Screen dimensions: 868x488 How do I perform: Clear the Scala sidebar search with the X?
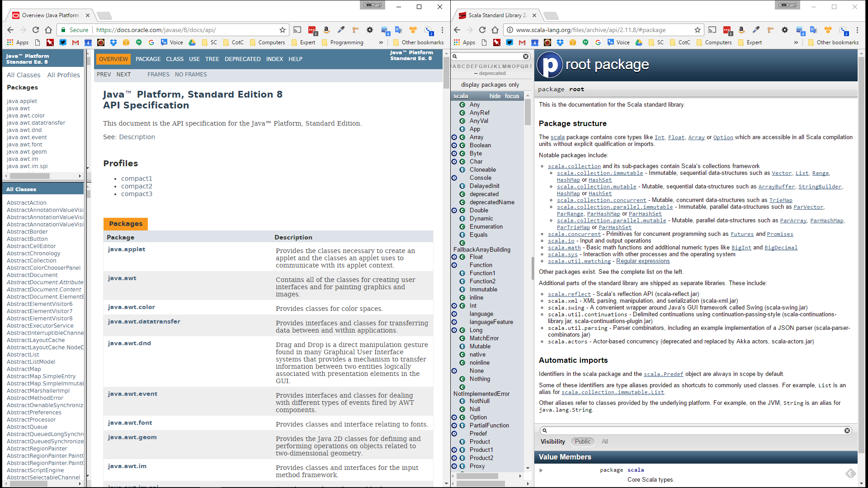pyautogui.click(x=526, y=56)
